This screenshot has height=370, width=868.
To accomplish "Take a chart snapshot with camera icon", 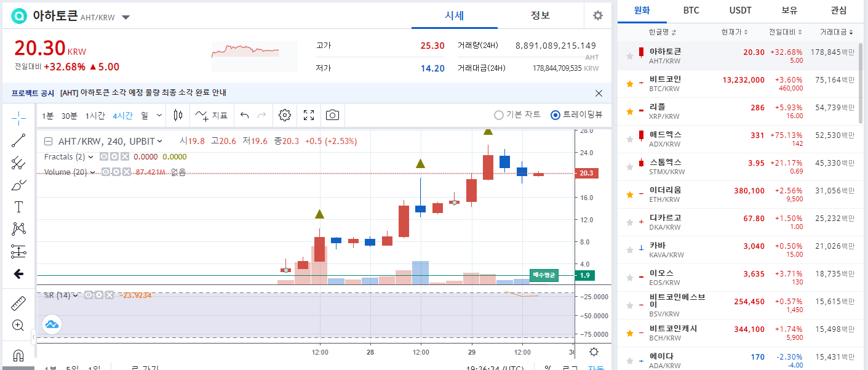I will point(332,115).
